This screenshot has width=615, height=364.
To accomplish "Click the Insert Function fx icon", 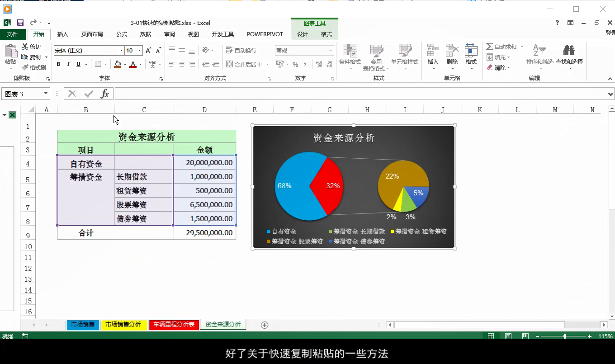I will [x=104, y=94].
